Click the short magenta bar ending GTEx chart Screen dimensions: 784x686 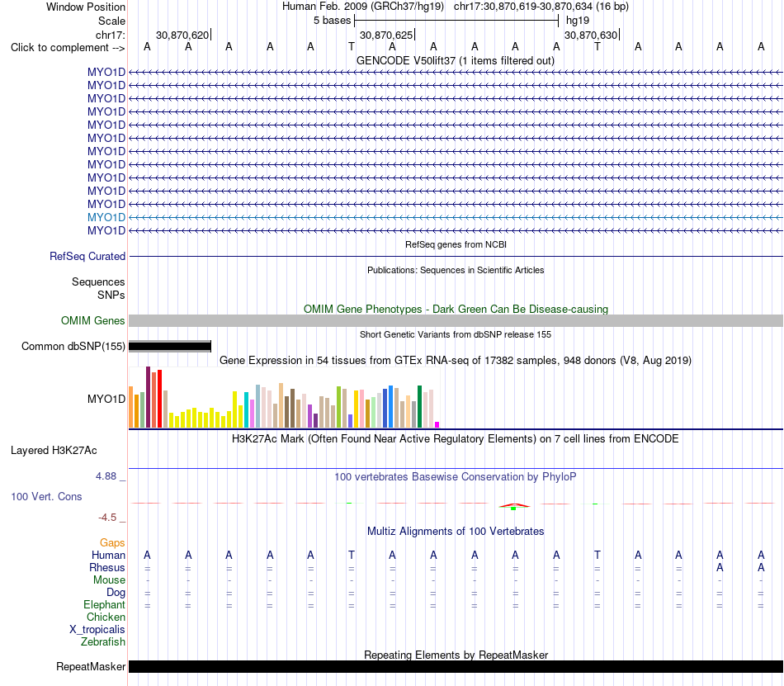point(437,425)
